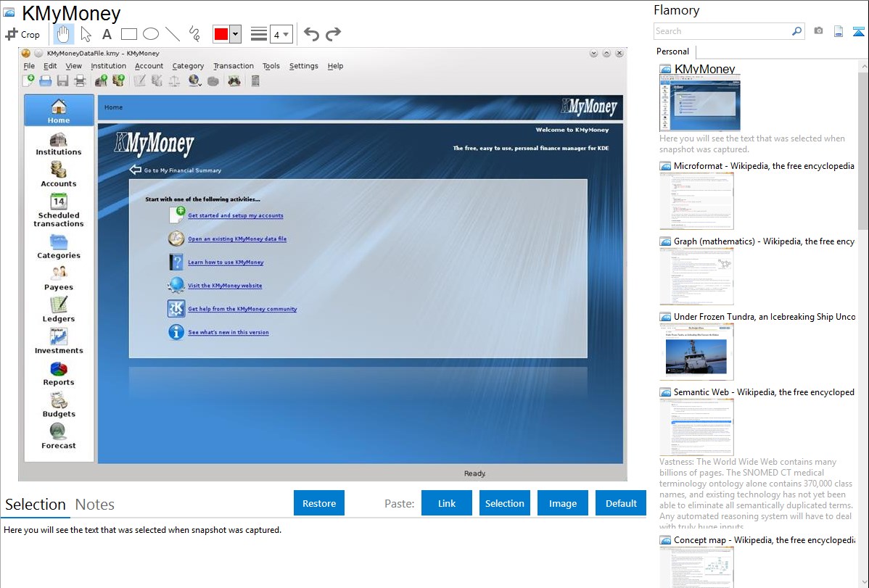Open the Institutions view in sidebar
Image resolution: width=869 pixels, height=588 pixels.
pos(59,144)
